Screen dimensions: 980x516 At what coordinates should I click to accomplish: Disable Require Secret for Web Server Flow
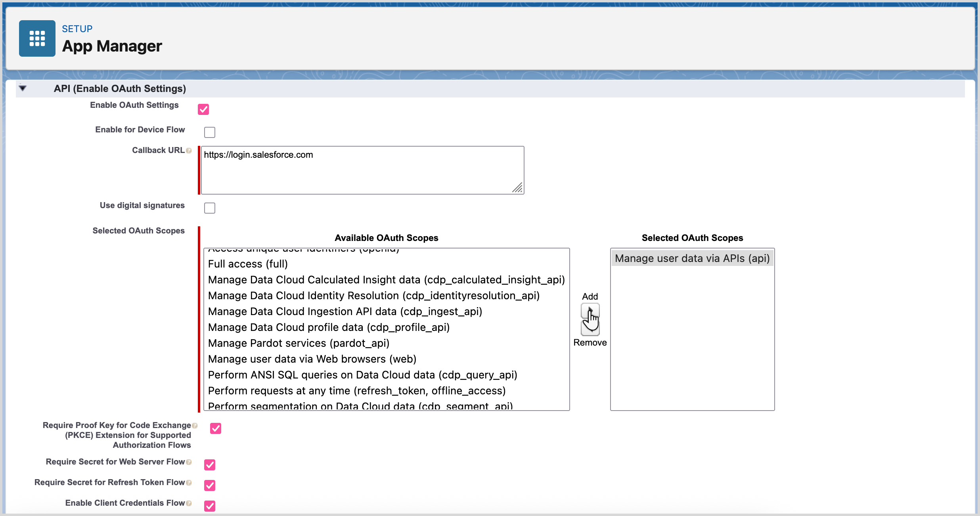coord(210,464)
